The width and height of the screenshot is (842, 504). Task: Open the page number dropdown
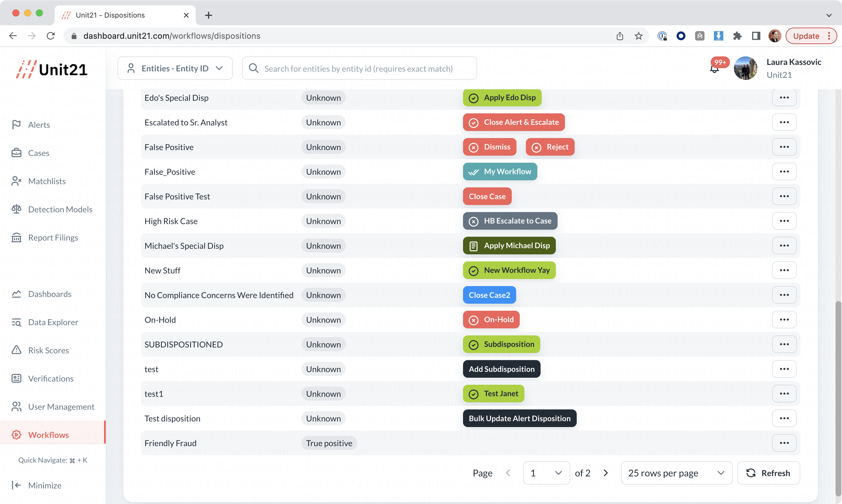(546, 473)
